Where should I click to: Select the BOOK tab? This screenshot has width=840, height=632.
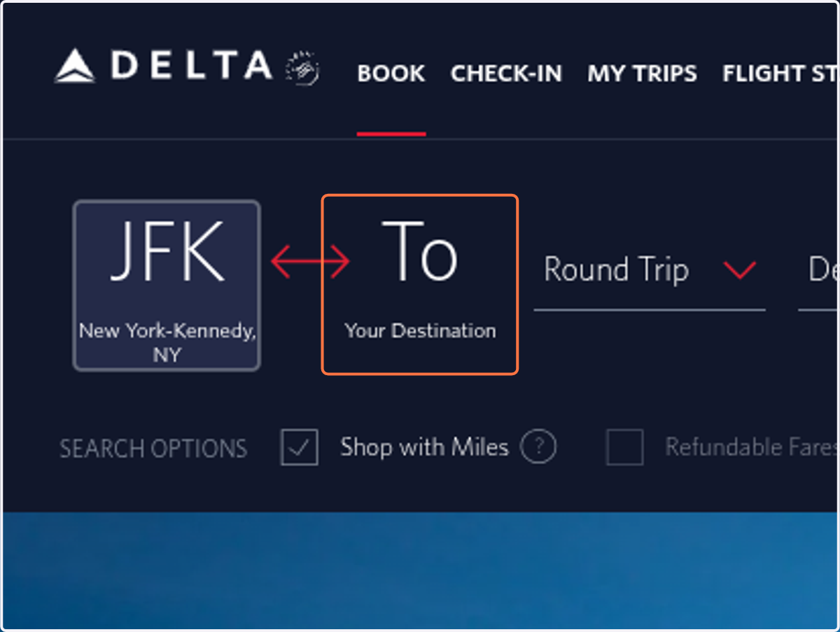coord(391,73)
